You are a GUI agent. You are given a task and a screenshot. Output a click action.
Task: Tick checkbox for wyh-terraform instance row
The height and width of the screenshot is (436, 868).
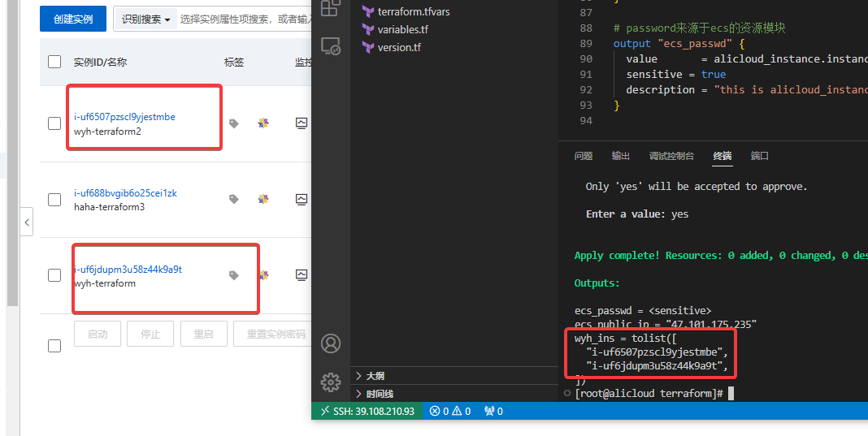[x=54, y=275]
